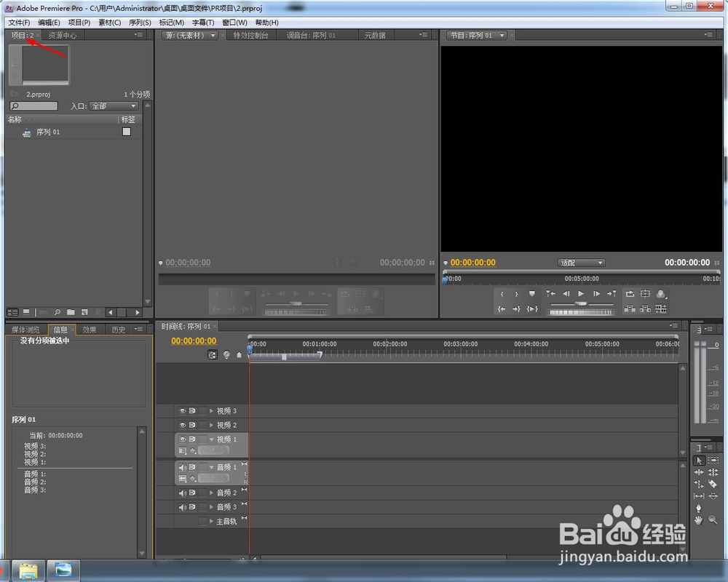This screenshot has height=582, width=728.
Task: Step forward one frame in program monitor
Action: [597, 294]
